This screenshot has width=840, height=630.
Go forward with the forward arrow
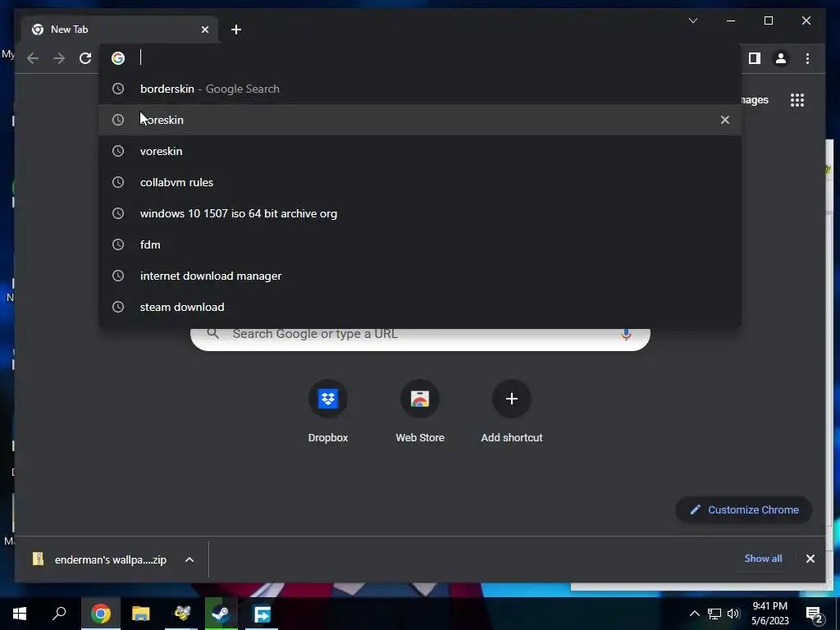59,58
